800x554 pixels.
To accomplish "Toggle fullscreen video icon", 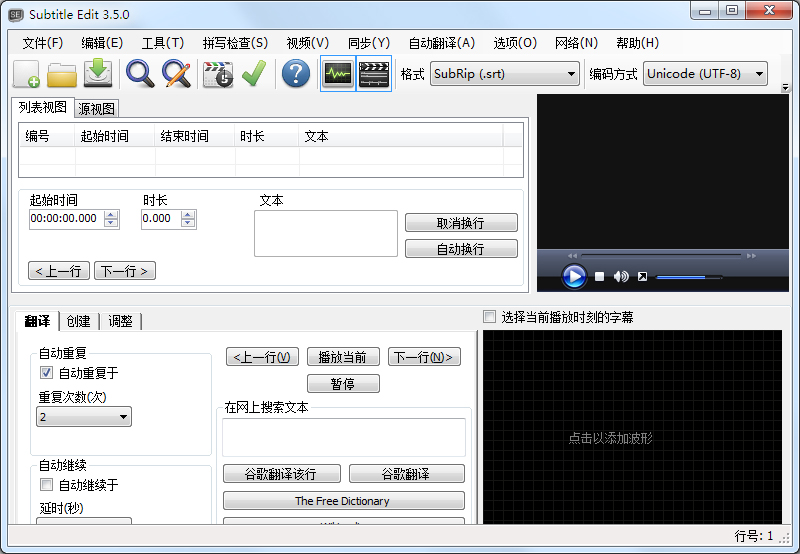I will click(642, 276).
